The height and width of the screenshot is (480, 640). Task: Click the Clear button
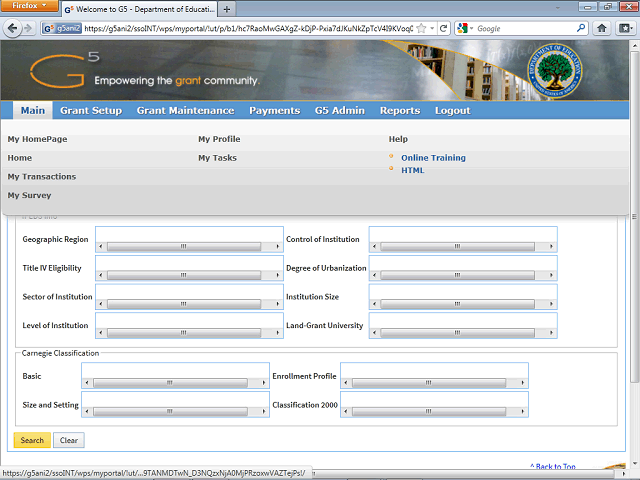pyautogui.click(x=69, y=440)
